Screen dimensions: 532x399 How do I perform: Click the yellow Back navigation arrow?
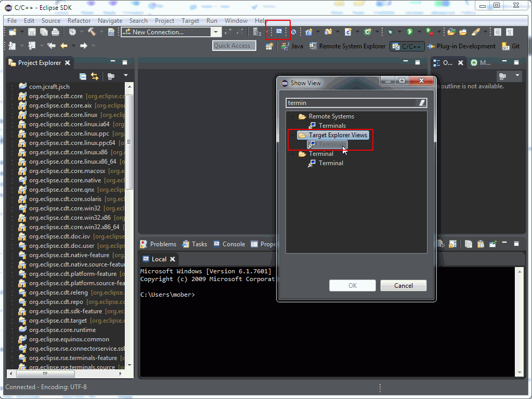point(64,45)
